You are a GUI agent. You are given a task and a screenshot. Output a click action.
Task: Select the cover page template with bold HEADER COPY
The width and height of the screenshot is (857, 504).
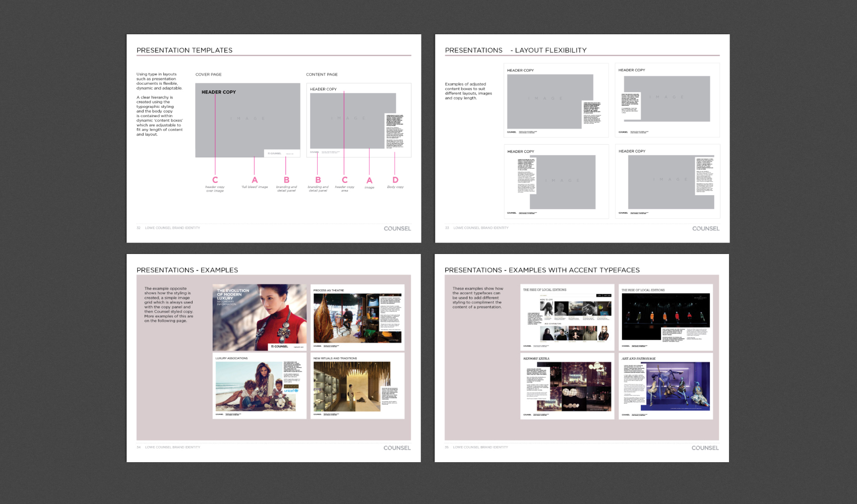coord(248,120)
